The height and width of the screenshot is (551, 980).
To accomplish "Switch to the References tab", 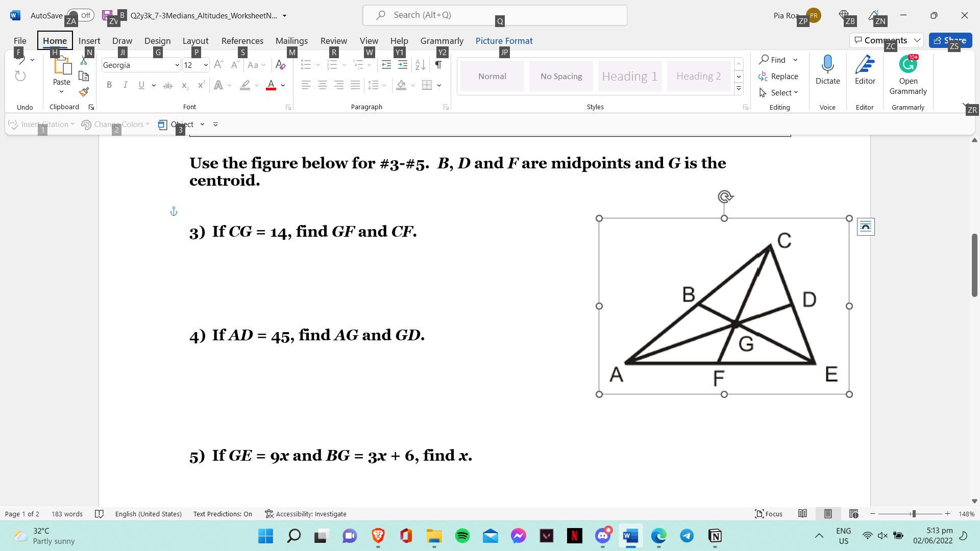I will 242,41.
